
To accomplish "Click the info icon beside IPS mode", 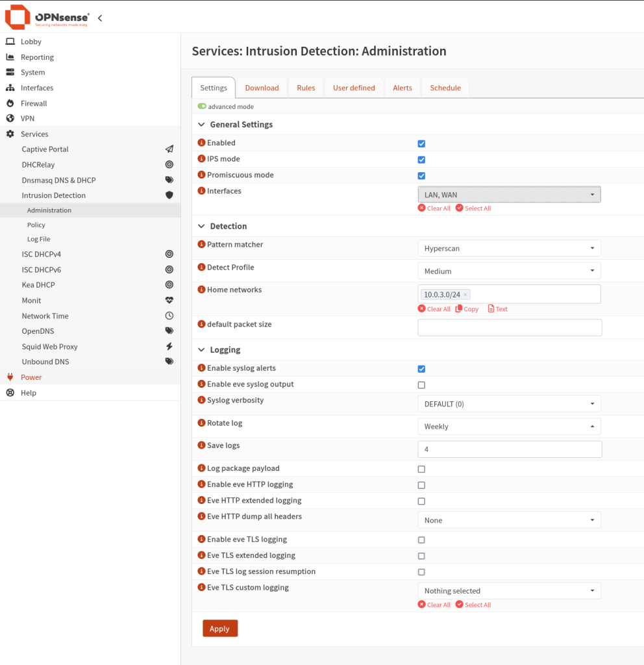I will coord(201,159).
